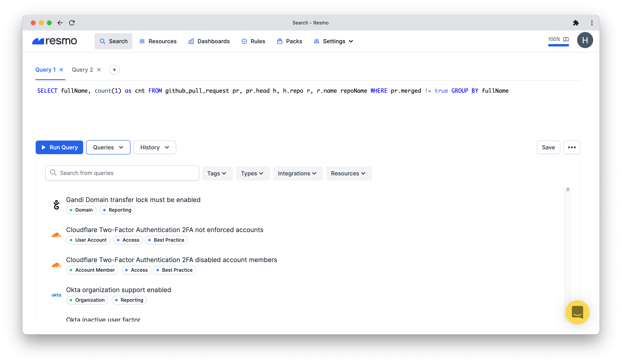Viewport: 622px width, 364px height.
Task: Click Cloudflare icon beside not enforced accounts
Action: [57, 235]
